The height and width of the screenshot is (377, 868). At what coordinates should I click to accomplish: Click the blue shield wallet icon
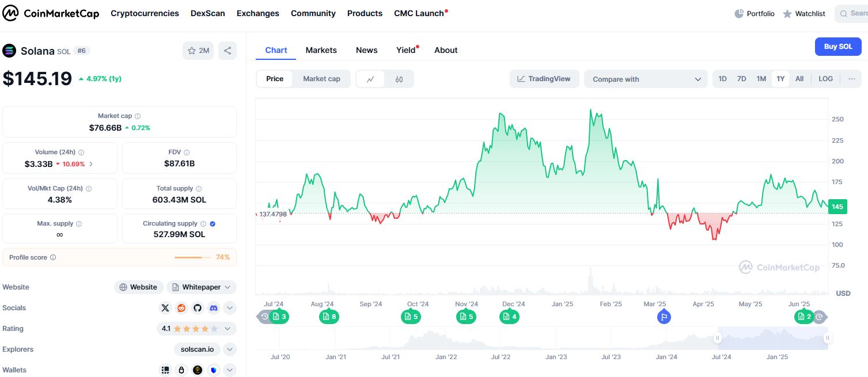(214, 370)
